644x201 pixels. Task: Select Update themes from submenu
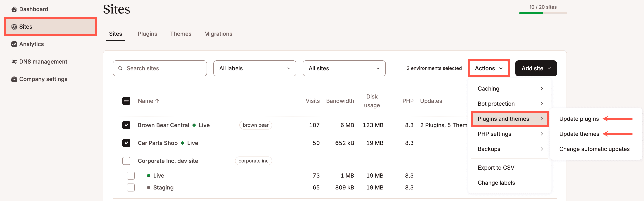(x=579, y=134)
